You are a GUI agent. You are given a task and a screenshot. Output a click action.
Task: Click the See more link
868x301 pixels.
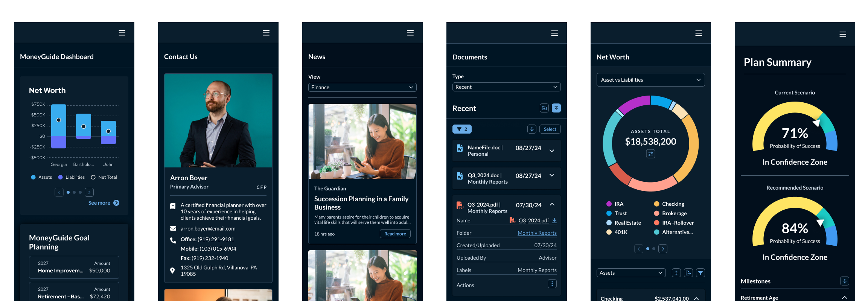99,203
